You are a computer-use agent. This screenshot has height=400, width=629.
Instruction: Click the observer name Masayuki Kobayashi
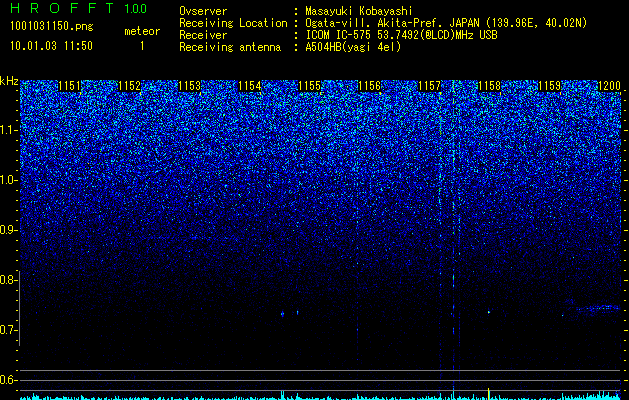[x=358, y=11]
